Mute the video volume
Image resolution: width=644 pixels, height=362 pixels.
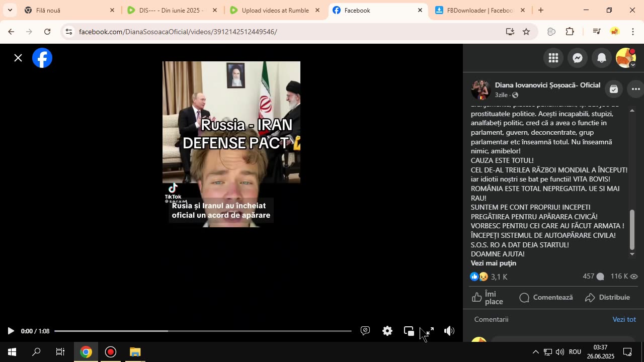coord(449,331)
